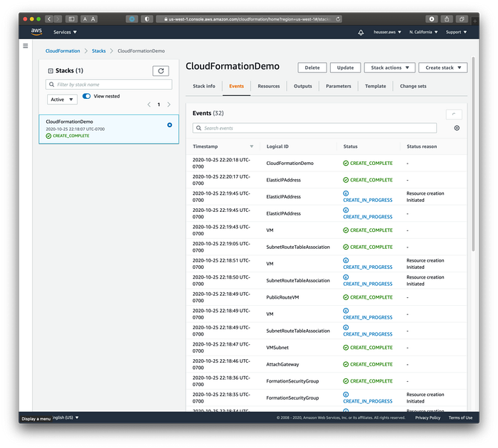This screenshot has width=498, height=448.
Task: Open the Services dropdown
Action: [x=65, y=32]
